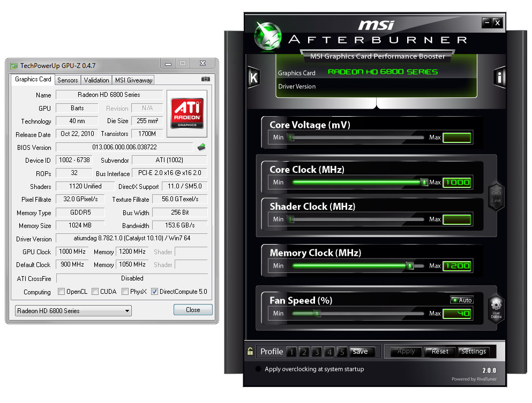Viewport: 532px width, 403px height.
Task: Switch to the Sensors tab
Action: [x=68, y=80]
